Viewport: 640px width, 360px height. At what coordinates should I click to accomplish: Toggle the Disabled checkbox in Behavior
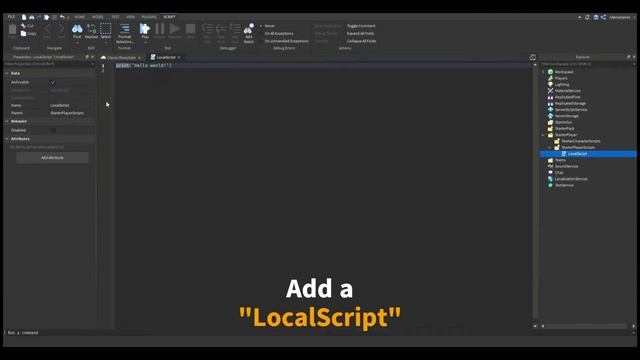53,130
